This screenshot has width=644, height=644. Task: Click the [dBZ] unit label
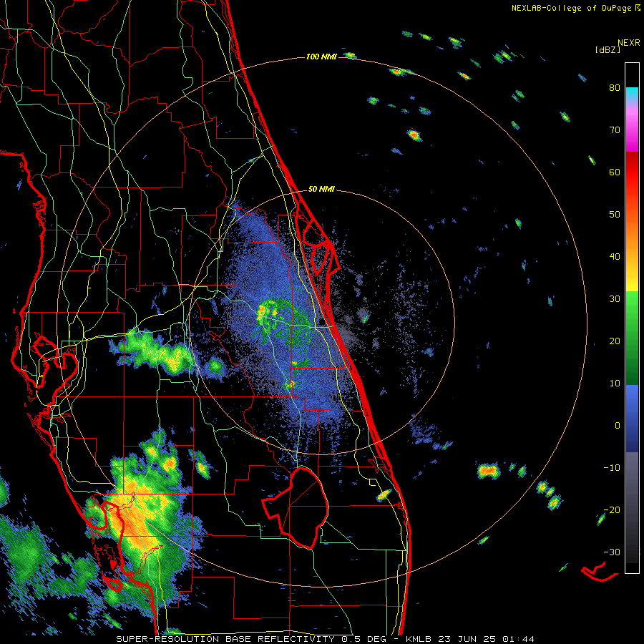coord(608,49)
